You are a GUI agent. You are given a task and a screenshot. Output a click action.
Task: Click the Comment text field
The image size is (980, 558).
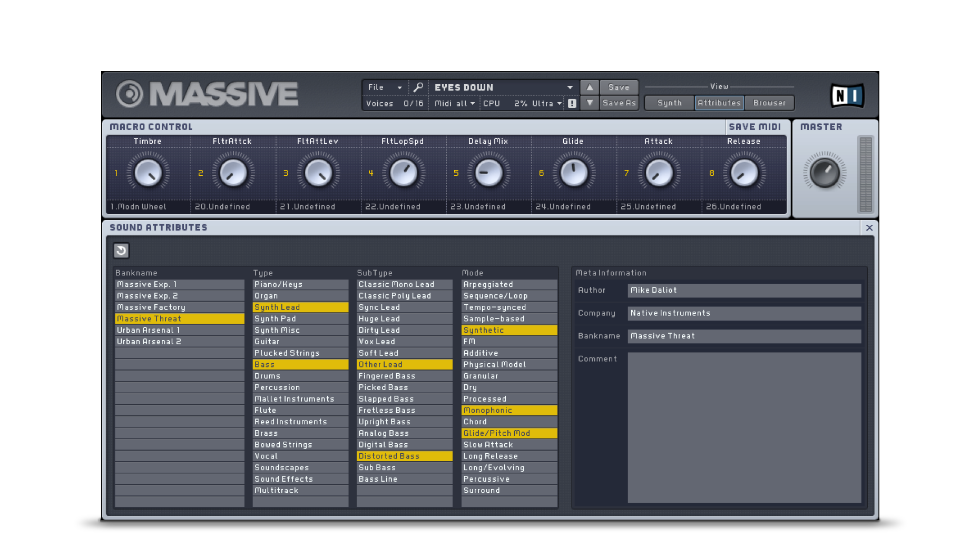(x=744, y=427)
